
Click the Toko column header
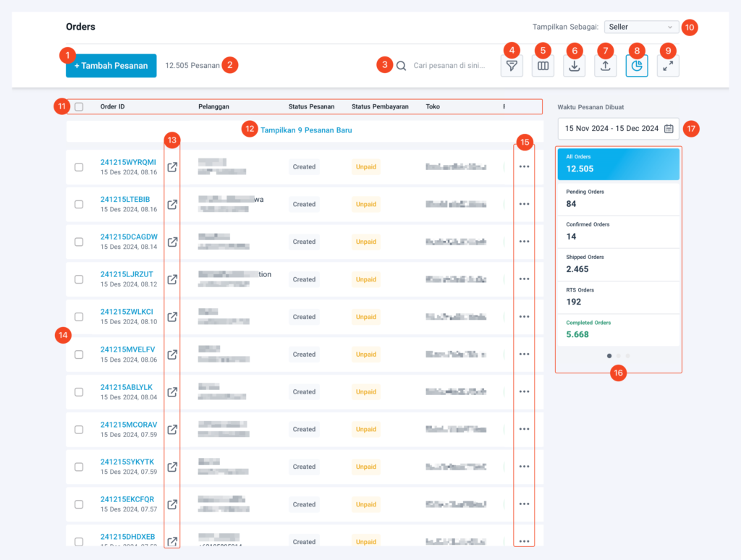433,107
